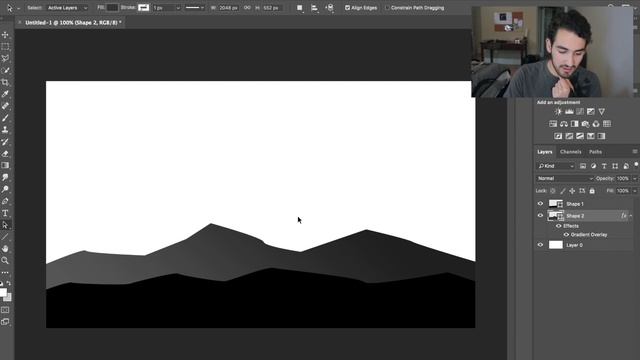This screenshot has width=640, height=360.
Task: Collapse Shape 2 effects list arrow
Action: (631, 216)
